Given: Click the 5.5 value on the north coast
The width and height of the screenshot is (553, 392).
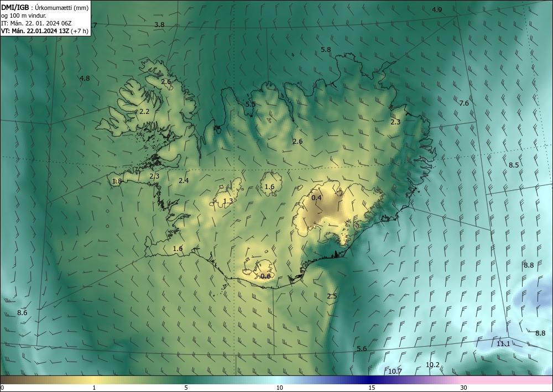Looking at the screenshot, I should pos(251,104).
